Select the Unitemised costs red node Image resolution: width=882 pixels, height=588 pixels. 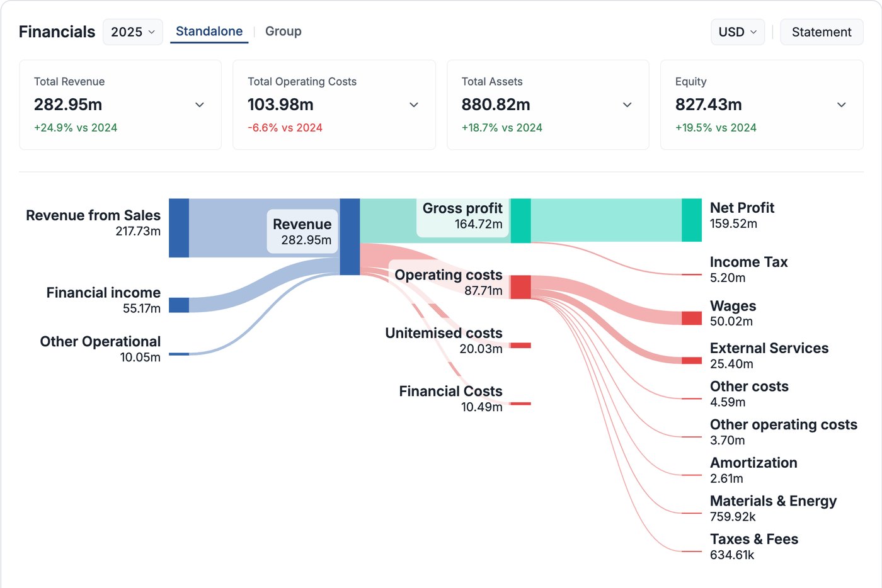[520, 346]
